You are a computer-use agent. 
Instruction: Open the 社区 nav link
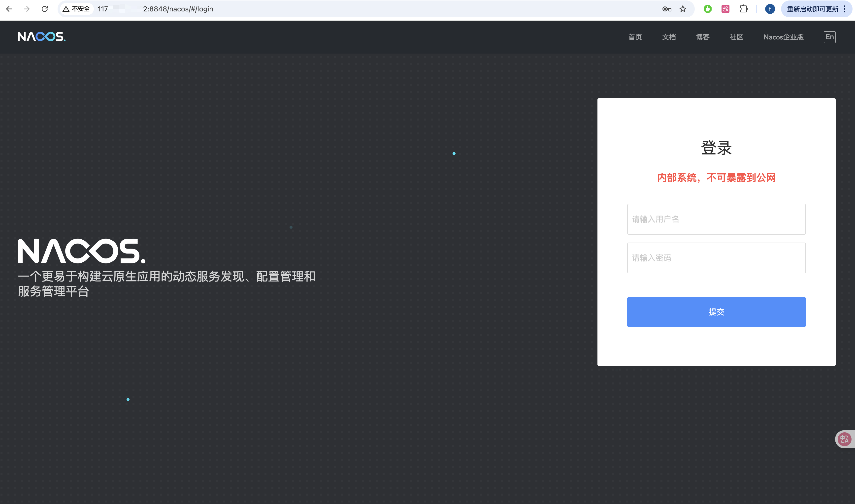(x=736, y=37)
